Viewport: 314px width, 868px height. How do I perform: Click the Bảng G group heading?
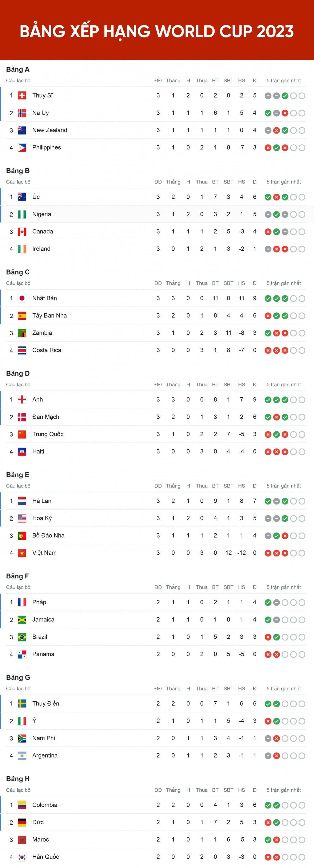[18, 677]
